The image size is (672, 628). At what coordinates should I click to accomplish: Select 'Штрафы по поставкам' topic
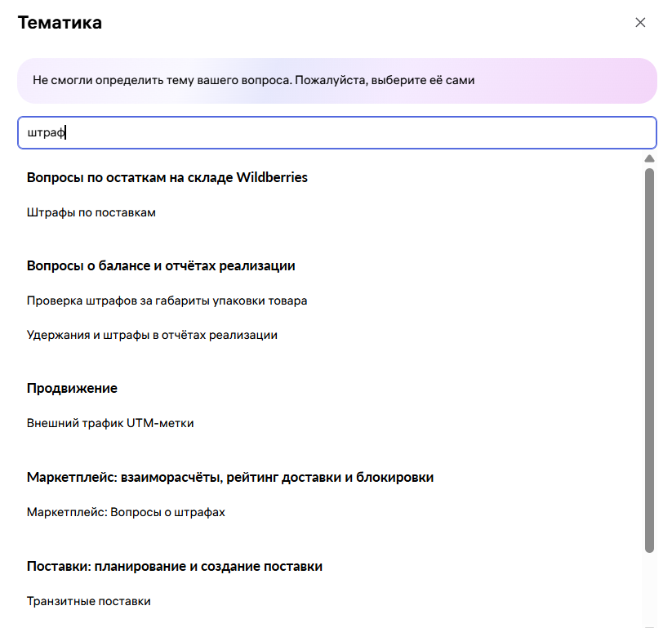coord(91,212)
